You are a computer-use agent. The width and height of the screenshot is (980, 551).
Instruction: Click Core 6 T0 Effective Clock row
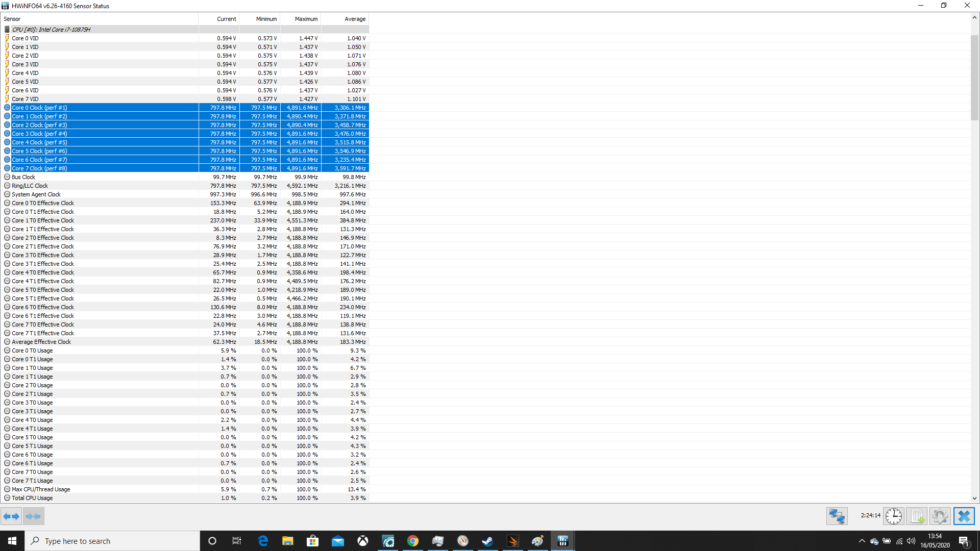point(185,307)
